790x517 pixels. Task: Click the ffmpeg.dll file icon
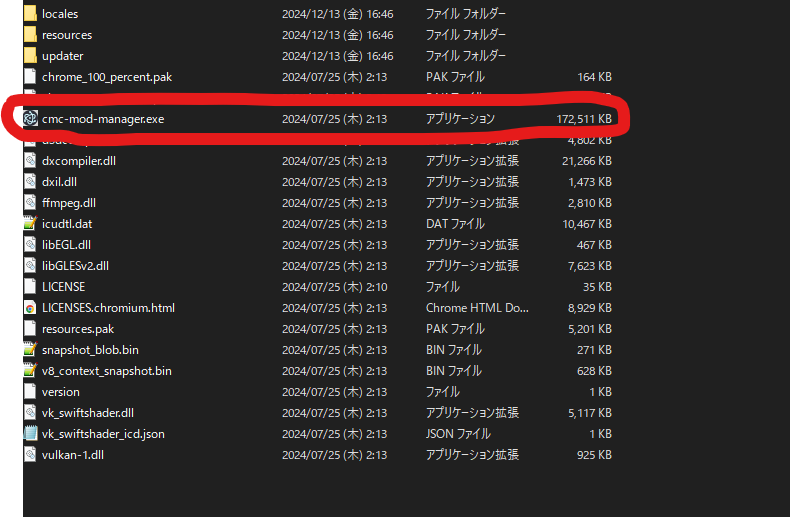[x=30, y=202]
